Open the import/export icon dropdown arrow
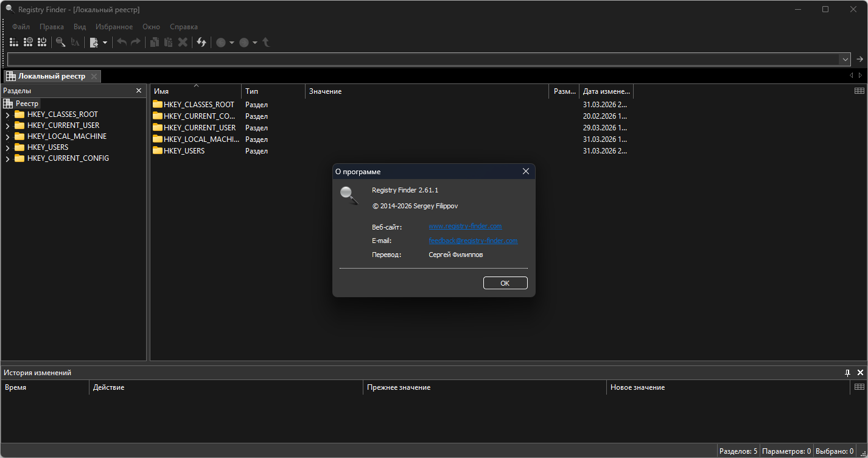Viewport: 868px width, 458px height. [x=105, y=42]
